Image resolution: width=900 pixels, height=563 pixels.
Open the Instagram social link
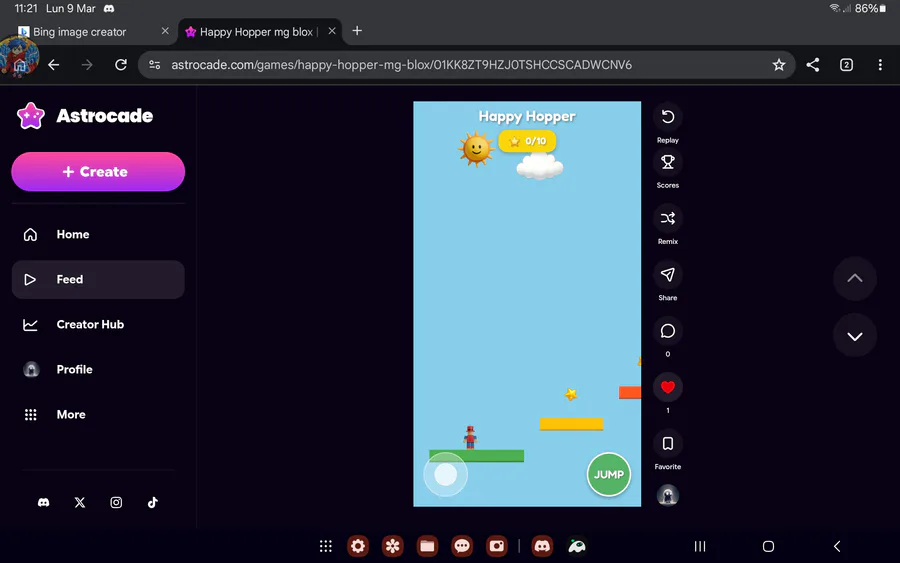(116, 503)
